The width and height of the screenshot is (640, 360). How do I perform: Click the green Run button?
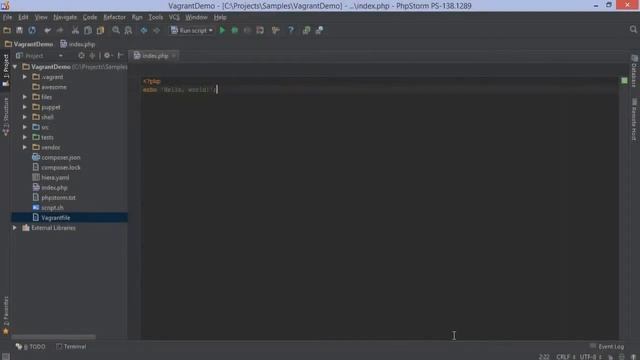coord(222,30)
